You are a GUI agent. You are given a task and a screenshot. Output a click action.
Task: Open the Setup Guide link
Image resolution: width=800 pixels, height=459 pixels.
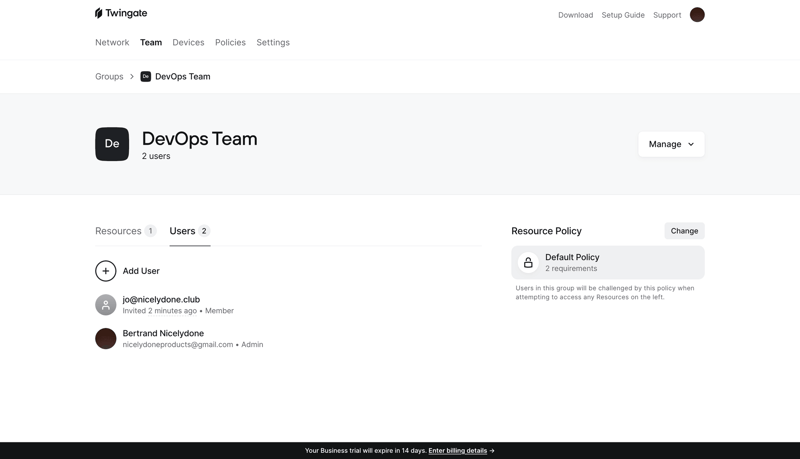click(x=623, y=15)
